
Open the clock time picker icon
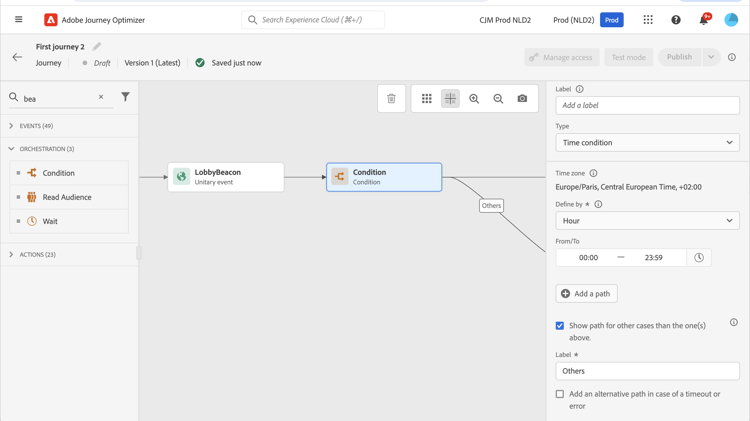pos(699,258)
